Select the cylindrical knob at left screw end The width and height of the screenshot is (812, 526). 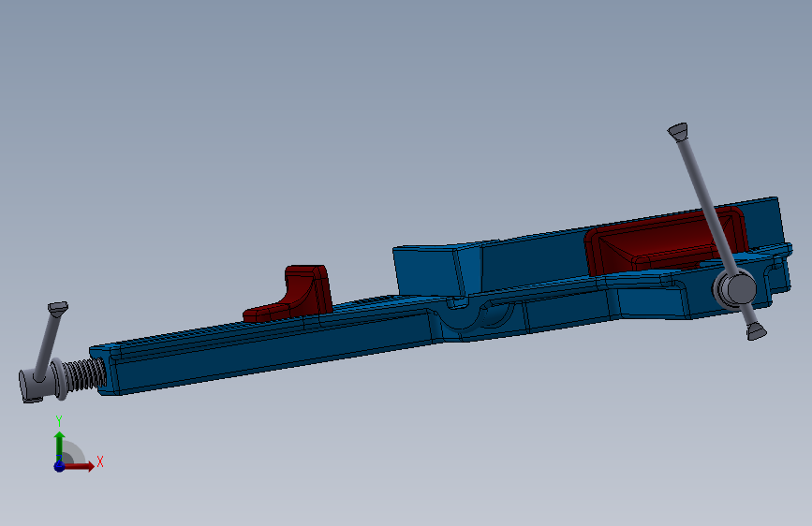(x=36, y=384)
